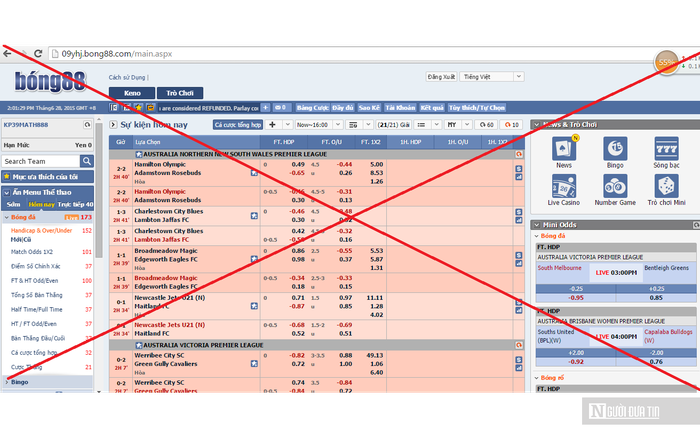This screenshot has height=438, width=700.
Task: Select Tổng Số Bàn Thắng market
Action: click(x=37, y=295)
